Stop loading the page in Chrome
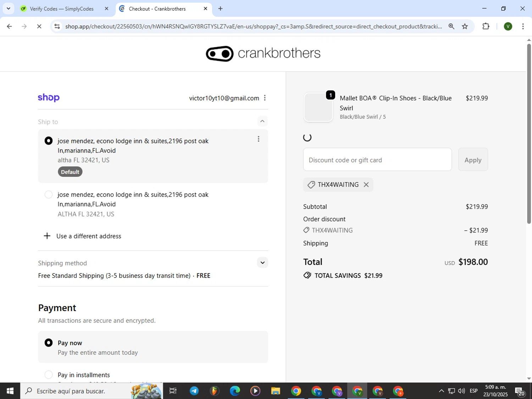Screen dimensions: 532x399 tap(39, 26)
